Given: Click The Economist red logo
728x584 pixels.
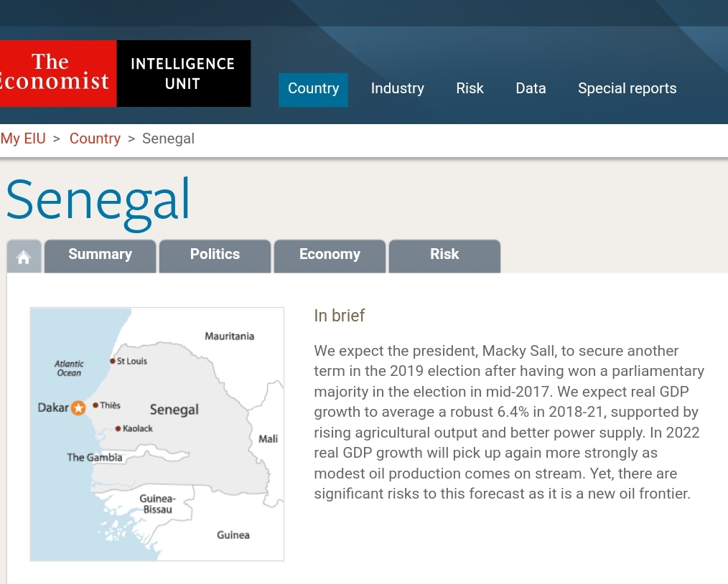Looking at the screenshot, I should (57, 73).
